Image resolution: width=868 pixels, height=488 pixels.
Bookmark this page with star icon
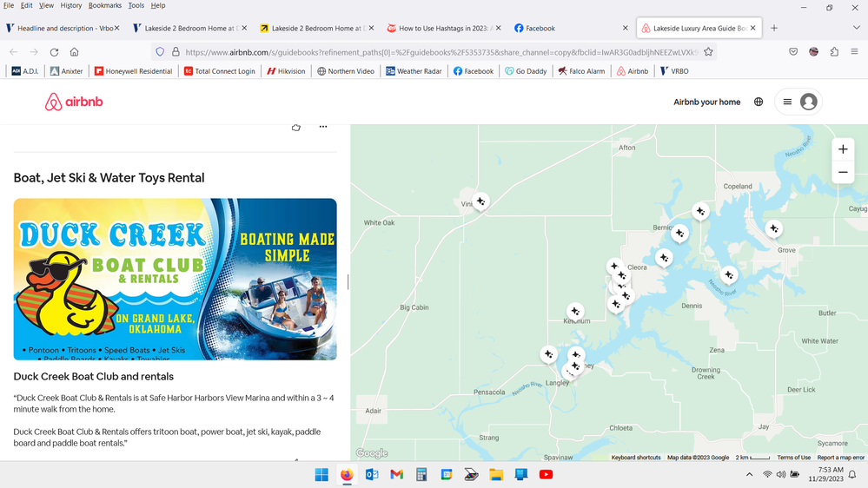(708, 52)
